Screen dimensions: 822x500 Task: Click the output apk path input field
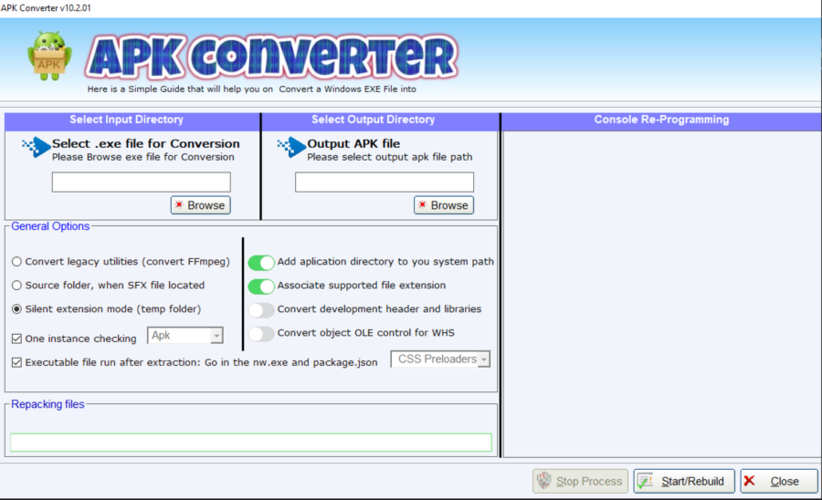pyautogui.click(x=384, y=182)
